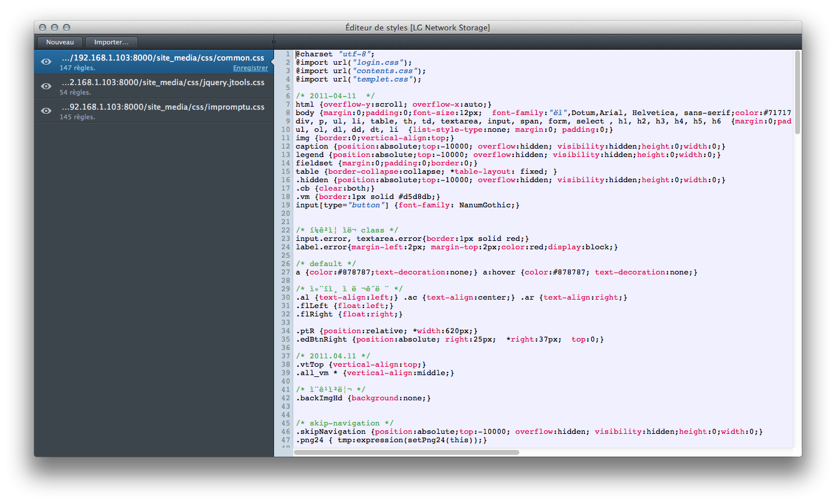836x504 pixels.
Task: Toggle visibility of jquery.jtools.css stylesheet
Action: tap(46, 86)
